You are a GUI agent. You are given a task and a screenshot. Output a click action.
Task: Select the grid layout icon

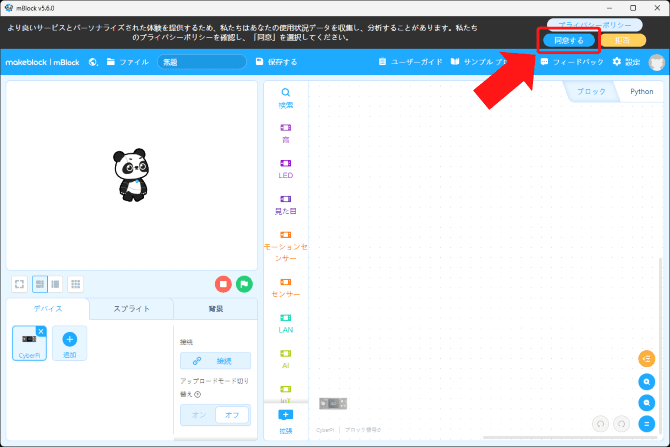[76, 284]
